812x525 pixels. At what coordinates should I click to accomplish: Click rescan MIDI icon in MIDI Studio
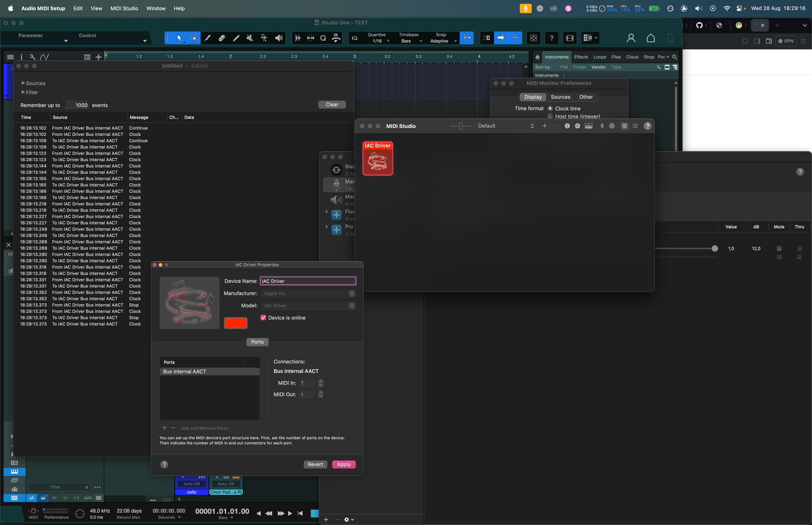577,126
